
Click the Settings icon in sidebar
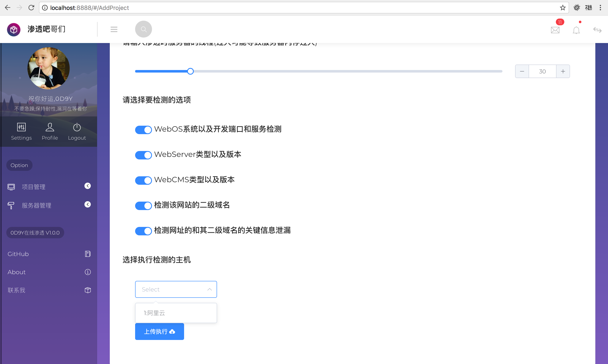[x=21, y=127]
